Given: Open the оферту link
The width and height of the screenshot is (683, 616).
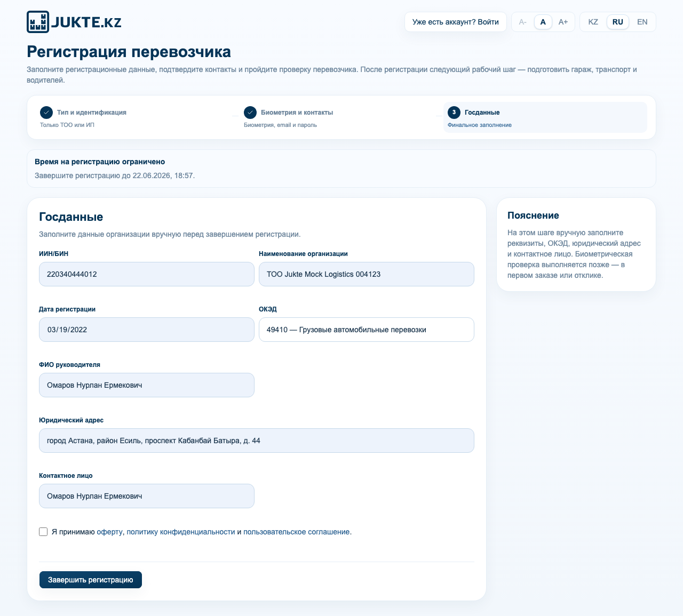Looking at the screenshot, I should (x=109, y=532).
